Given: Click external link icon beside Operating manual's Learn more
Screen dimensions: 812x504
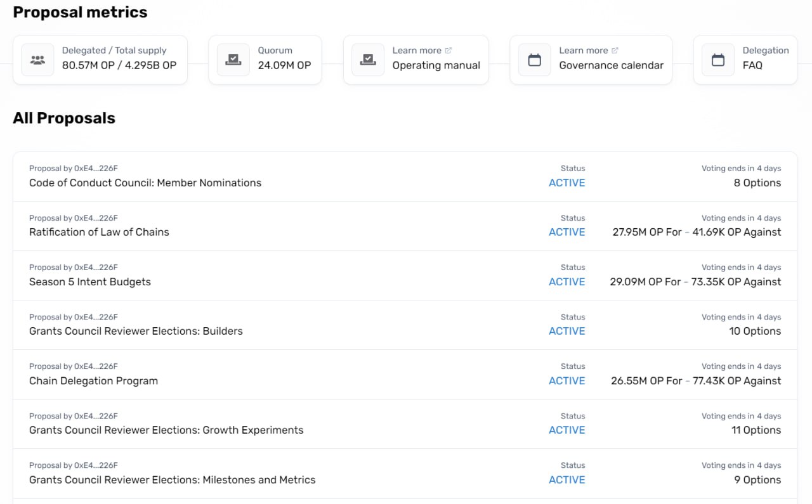Looking at the screenshot, I should point(449,50).
